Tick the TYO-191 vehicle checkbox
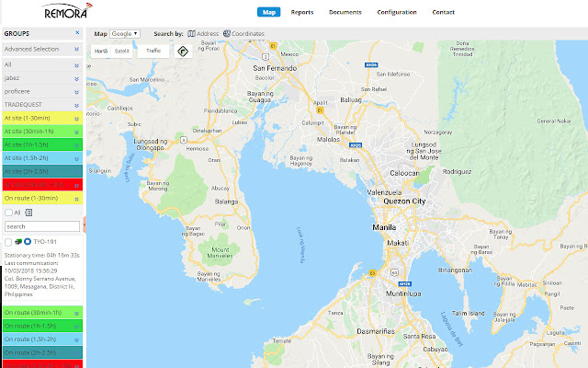Image resolution: width=588 pixels, height=368 pixels. point(8,242)
